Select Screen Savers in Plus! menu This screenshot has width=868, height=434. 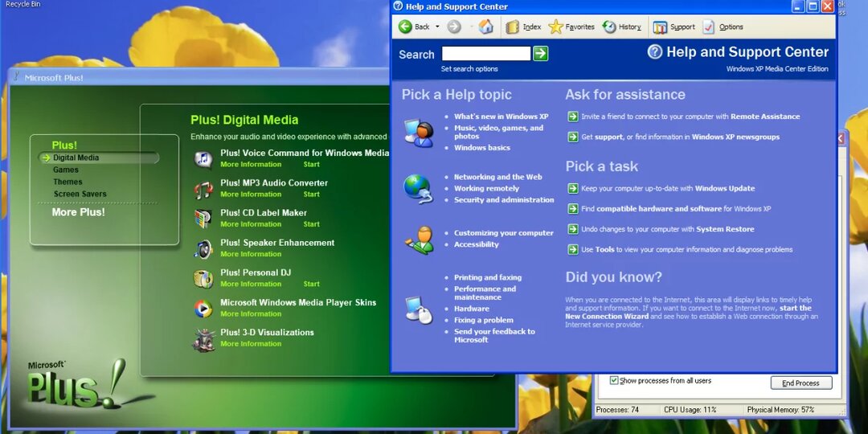[80, 194]
